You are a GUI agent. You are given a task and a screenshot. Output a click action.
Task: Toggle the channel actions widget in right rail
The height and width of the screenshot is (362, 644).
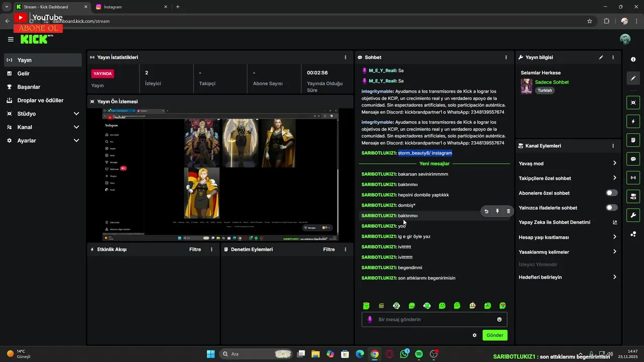[633, 196]
